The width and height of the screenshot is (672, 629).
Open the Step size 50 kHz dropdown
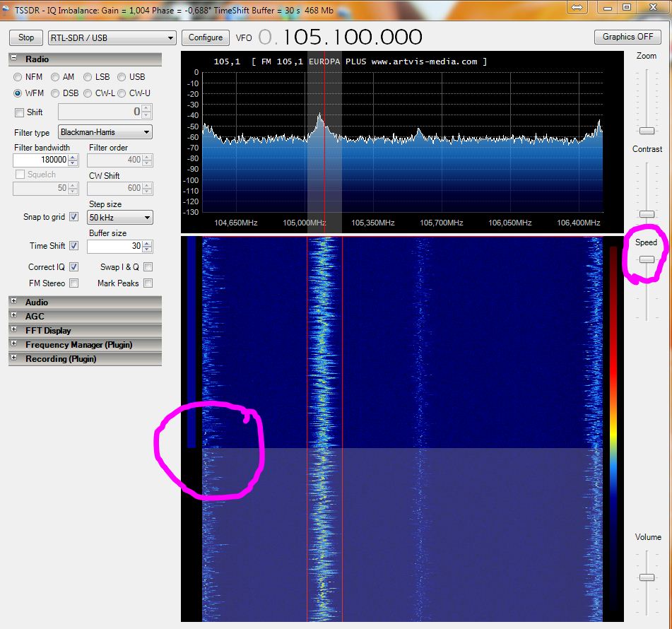click(119, 218)
